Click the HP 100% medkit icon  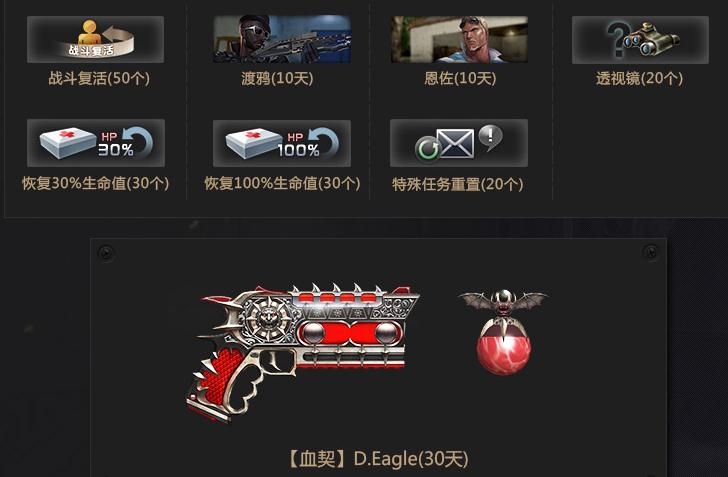pyautogui.click(x=282, y=143)
